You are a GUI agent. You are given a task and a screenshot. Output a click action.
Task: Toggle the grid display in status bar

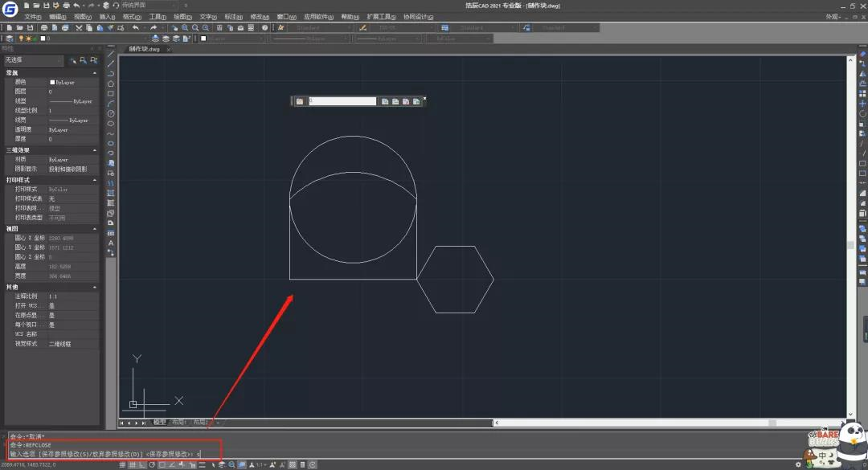(x=133, y=464)
